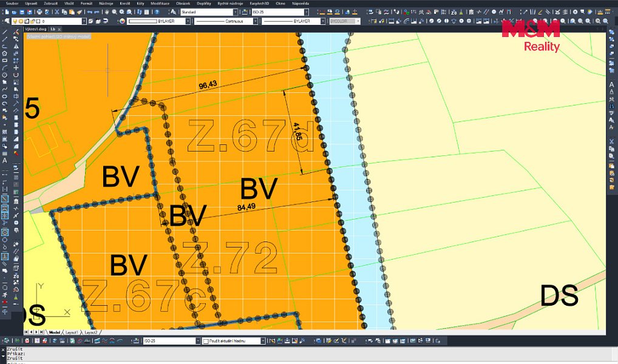The width and height of the screenshot is (618, 364).
Task: Open the Kreslit menu
Action: pyautogui.click(x=124, y=3)
